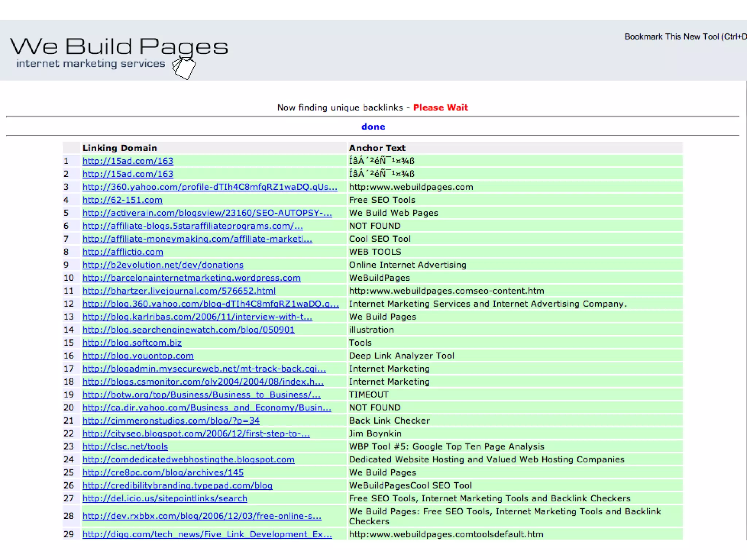Open the blog.youontop.com link
The image size is (747, 560).
(138, 356)
